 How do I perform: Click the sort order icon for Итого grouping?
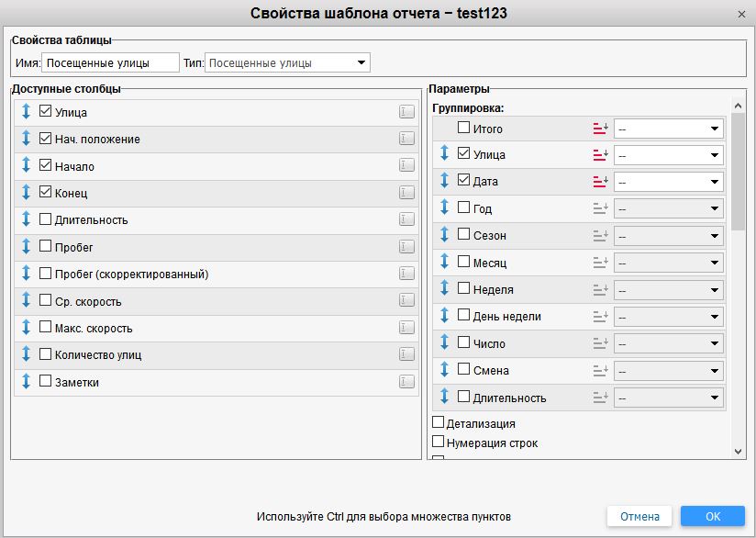[x=601, y=129]
